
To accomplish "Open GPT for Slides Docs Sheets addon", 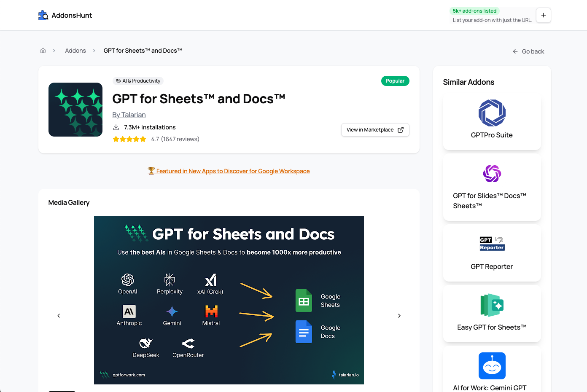I will pyautogui.click(x=492, y=187).
